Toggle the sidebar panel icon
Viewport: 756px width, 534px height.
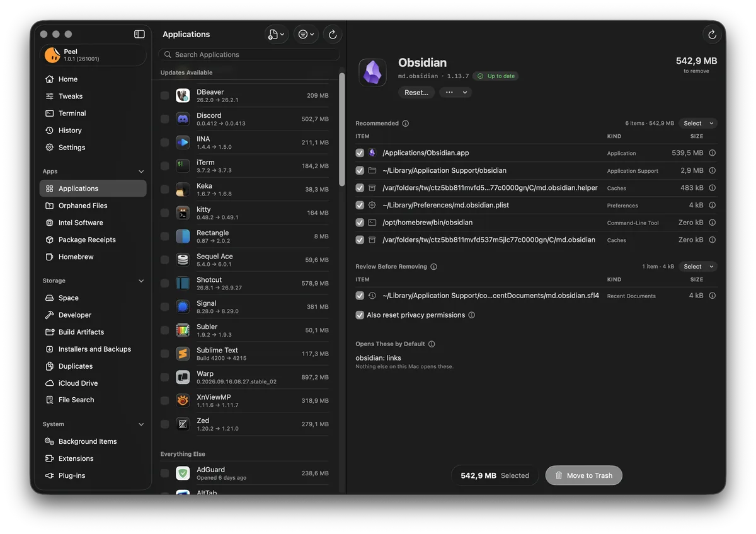[139, 34]
